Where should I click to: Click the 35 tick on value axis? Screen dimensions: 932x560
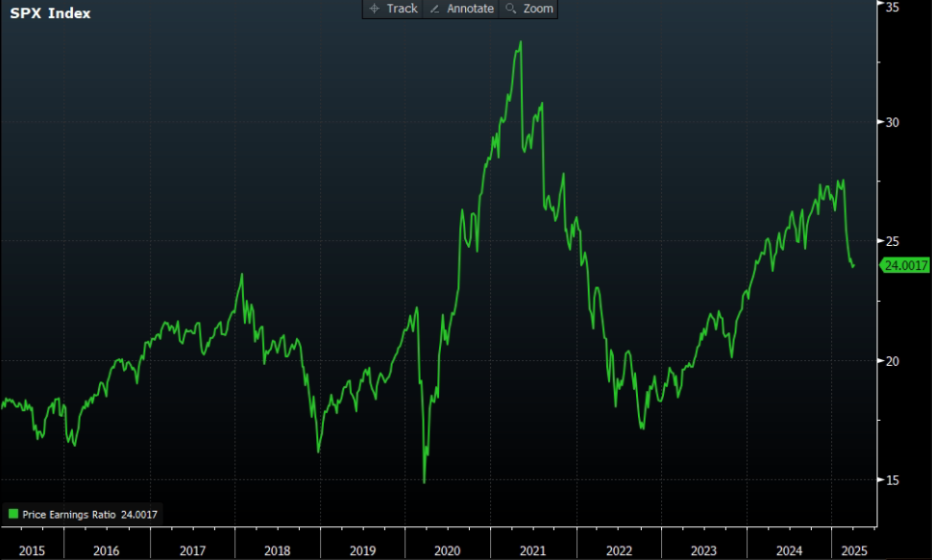(x=893, y=7)
